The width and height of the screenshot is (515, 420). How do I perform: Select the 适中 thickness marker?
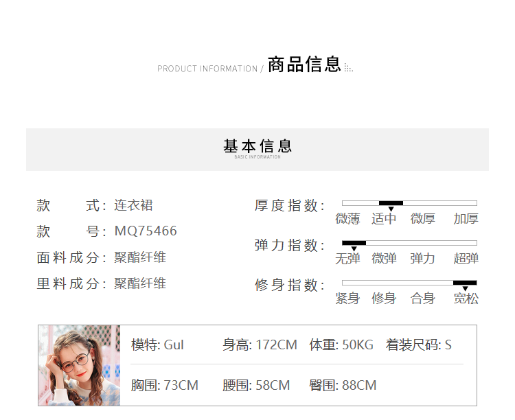pyautogui.click(x=391, y=204)
